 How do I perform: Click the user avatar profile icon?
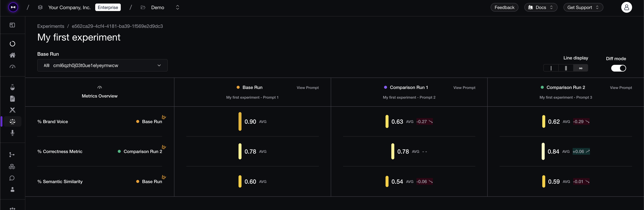pyautogui.click(x=626, y=7)
